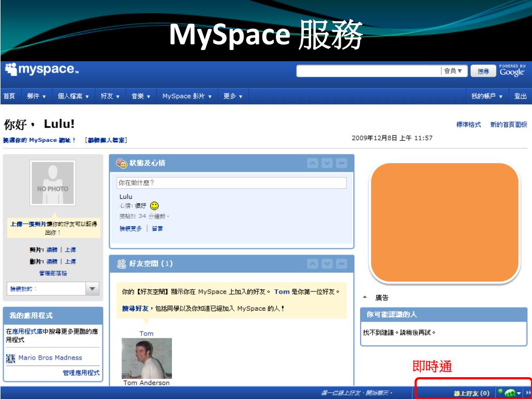Click the 標準格式 link
Viewport: 532px width, 399px height.
pyautogui.click(x=469, y=125)
